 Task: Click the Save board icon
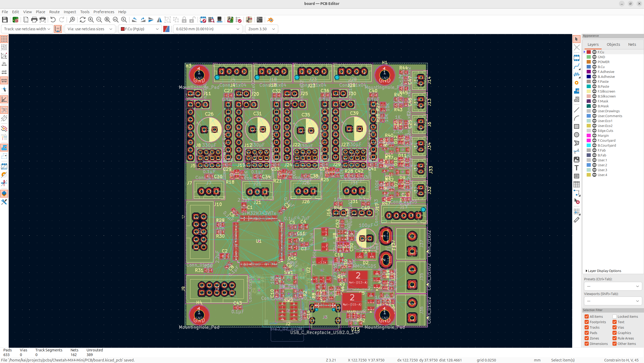(x=5, y=20)
